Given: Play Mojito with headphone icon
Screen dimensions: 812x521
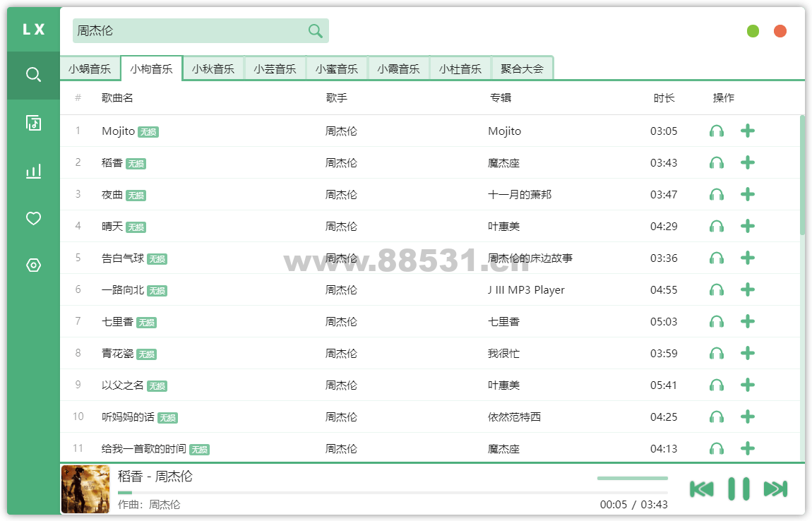Looking at the screenshot, I should 717,131.
